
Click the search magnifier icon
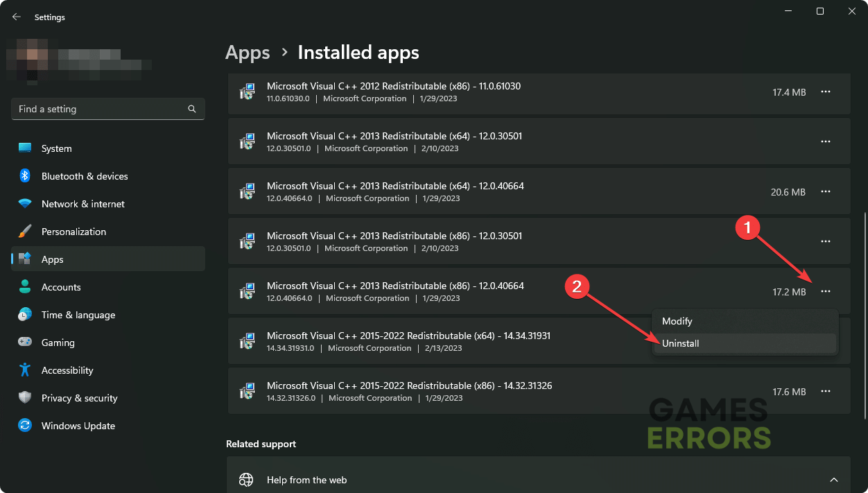[192, 110]
